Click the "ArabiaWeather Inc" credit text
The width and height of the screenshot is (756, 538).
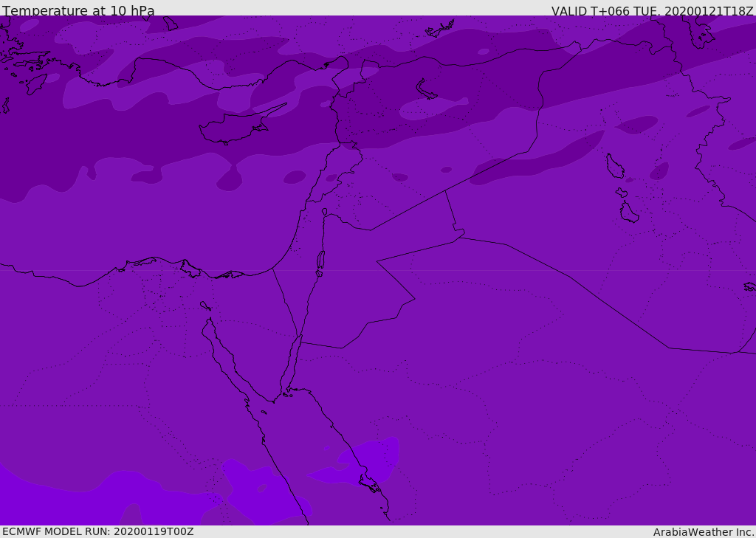[704, 532]
